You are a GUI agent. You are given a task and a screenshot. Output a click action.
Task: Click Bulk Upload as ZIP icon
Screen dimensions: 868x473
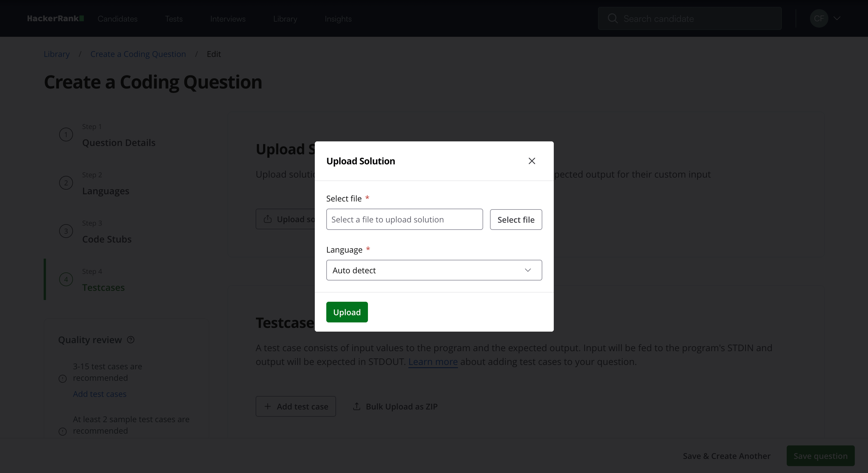[x=356, y=407]
